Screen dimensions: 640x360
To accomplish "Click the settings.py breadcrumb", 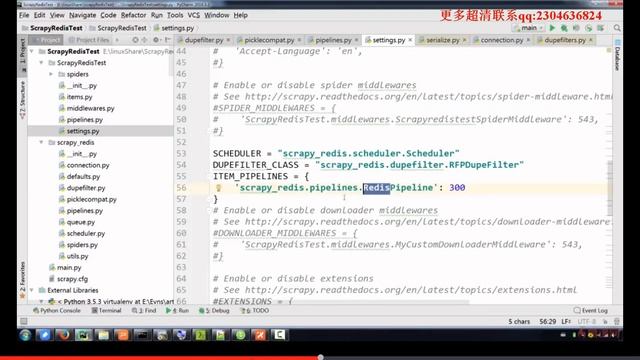I will click(173, 28).
